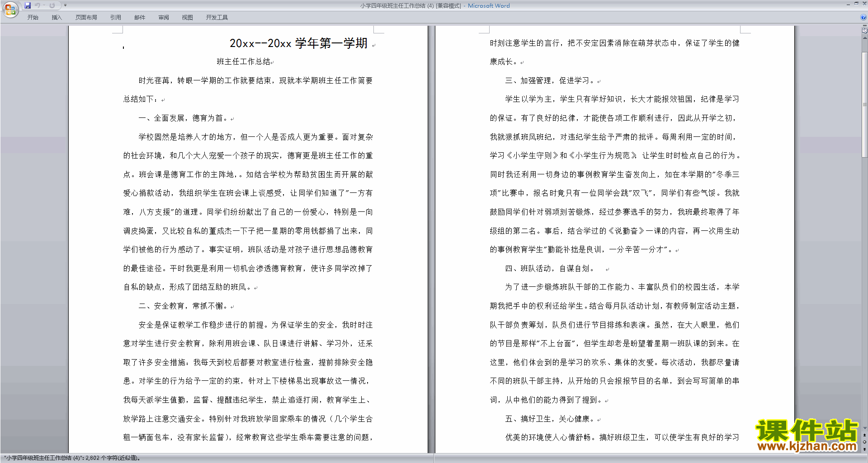Screen dimensions: 868x463
Task: Click the split-window handle above the ruler icon
Action: click(865, 26)
